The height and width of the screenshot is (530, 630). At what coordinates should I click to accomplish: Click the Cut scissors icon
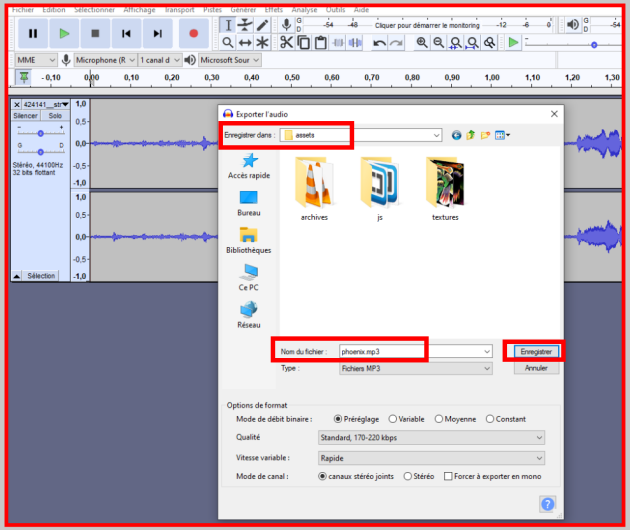[286, 42]
